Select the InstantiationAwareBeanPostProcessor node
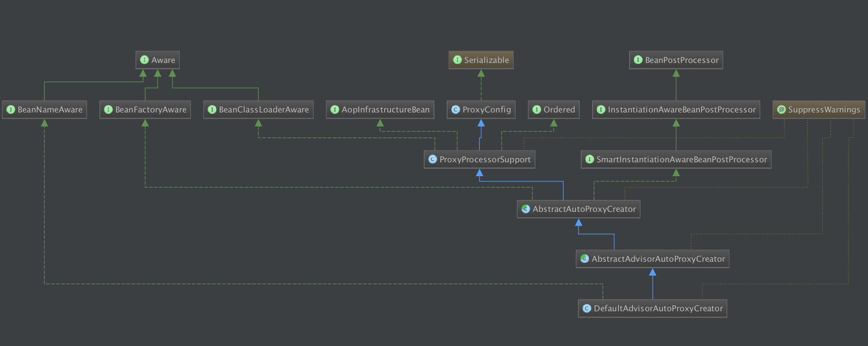The height and width of the screenshot is (346, 868). tap(676, 110)
